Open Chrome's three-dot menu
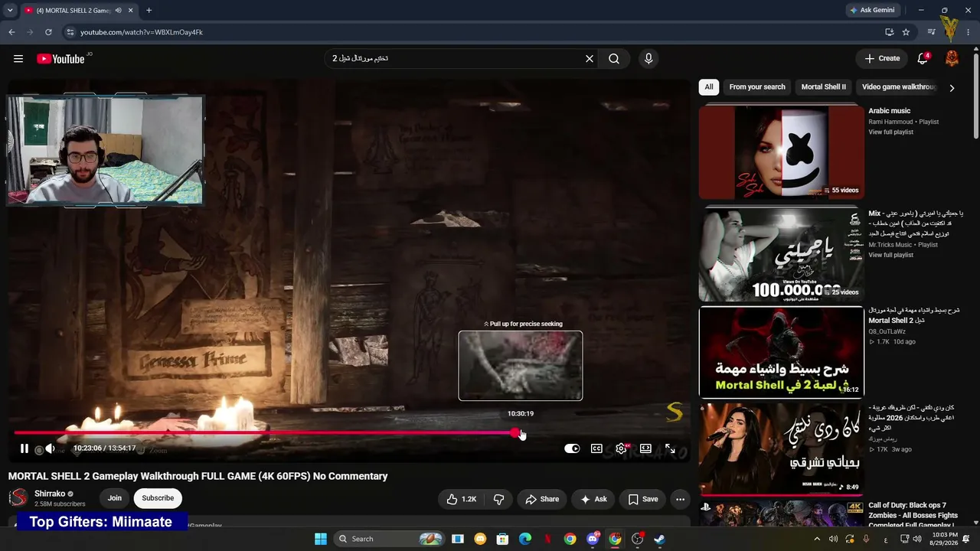The width and height of the screenshot is (980, 551). coord(969,32)
